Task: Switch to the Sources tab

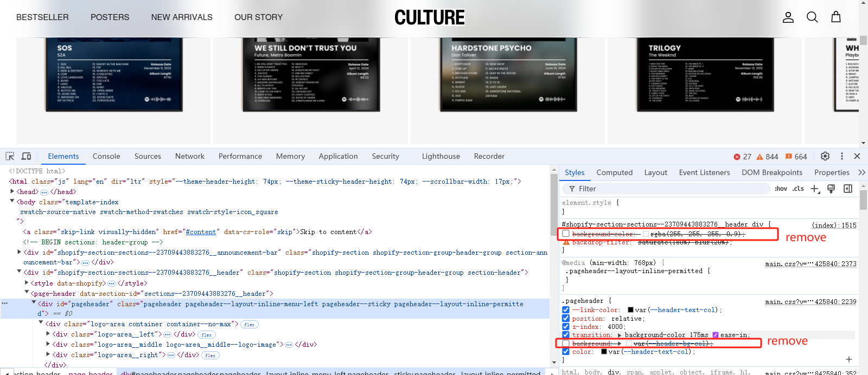Action: pos(148,156)
